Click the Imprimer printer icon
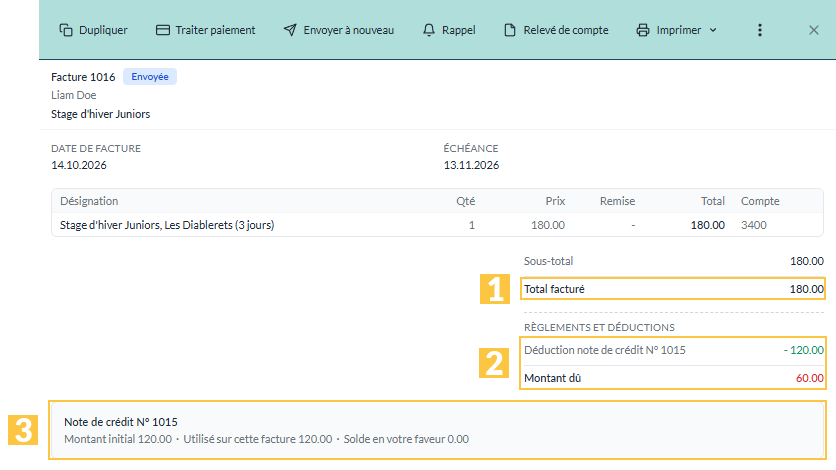836x470 pixels. [643, 30]
